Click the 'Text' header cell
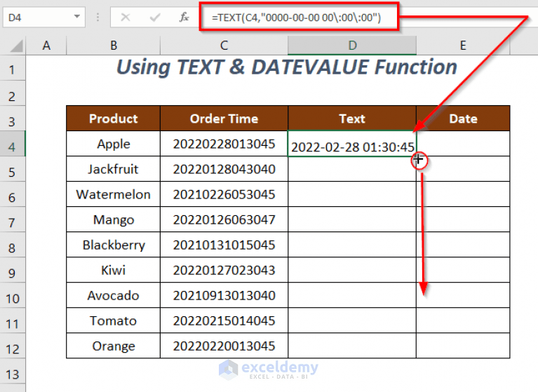 (x=352, y=119)
